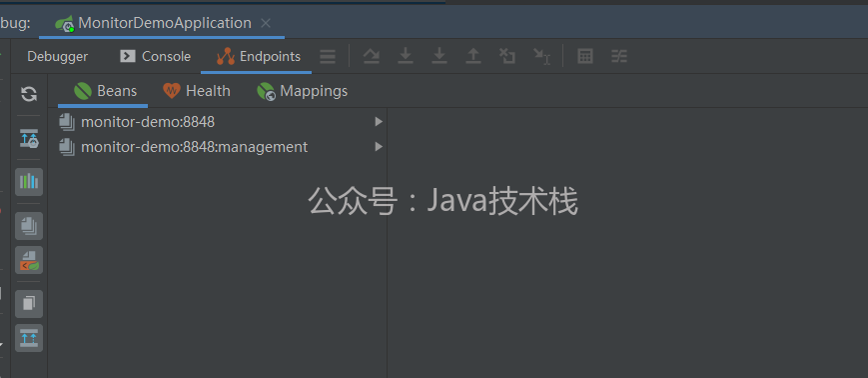Image resolution: width=868 pixels, height=378 pixels.
Task: Click the orange Health heart icon
Action: click(172, 90)
